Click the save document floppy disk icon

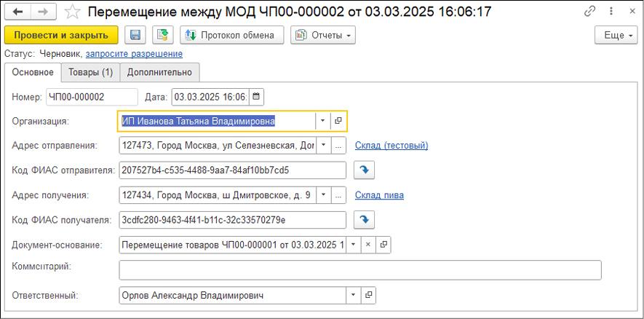point(135,35)
